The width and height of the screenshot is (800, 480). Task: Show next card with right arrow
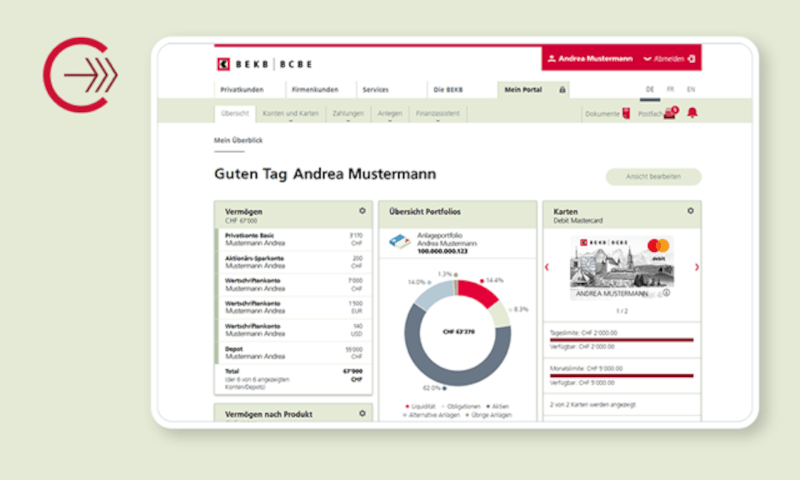(697, 267)
